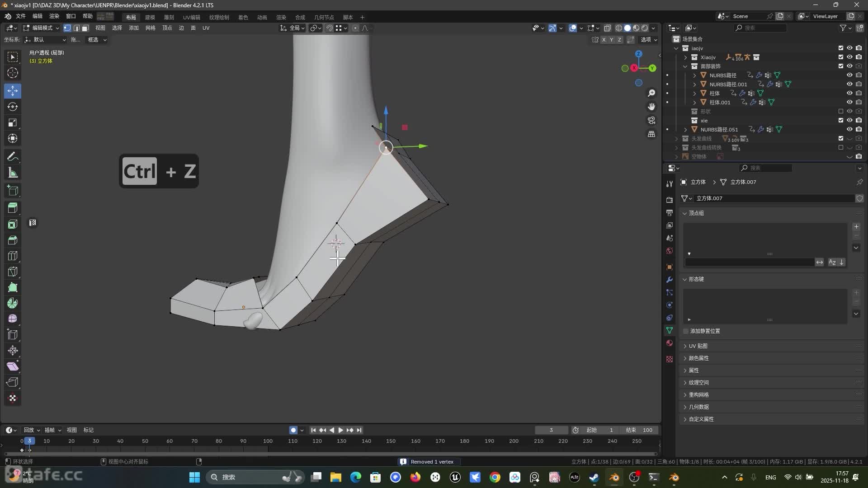Toggle camera view gizmo icon
Screen dimensions: 868x488
coord(651,120)
